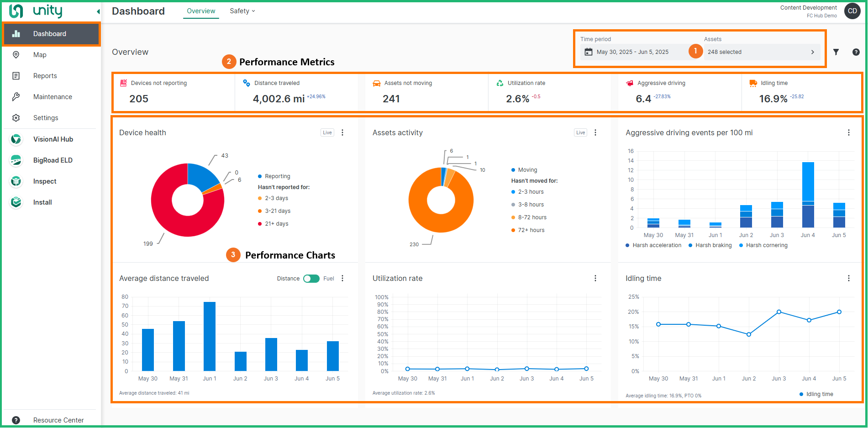Expand the Assets selection showing 248 selected
This screenshot has height=428, width=868.
coord(761,52)
